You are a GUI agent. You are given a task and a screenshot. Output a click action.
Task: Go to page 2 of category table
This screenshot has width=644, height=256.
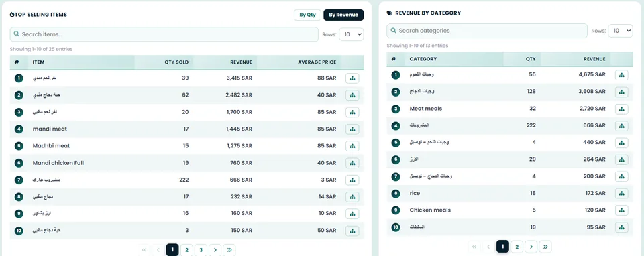pyautogui.click(x=517, y=247)
